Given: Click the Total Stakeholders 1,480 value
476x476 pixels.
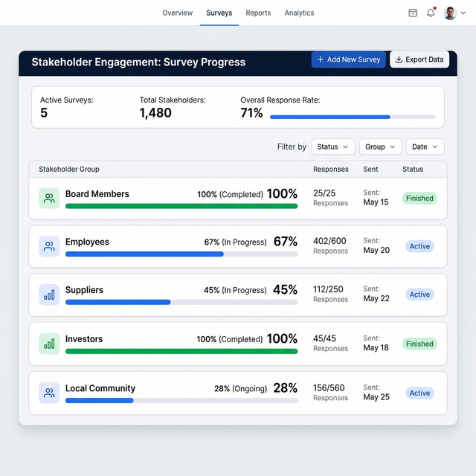Looking at the screenshot, I should coord(155,113).
